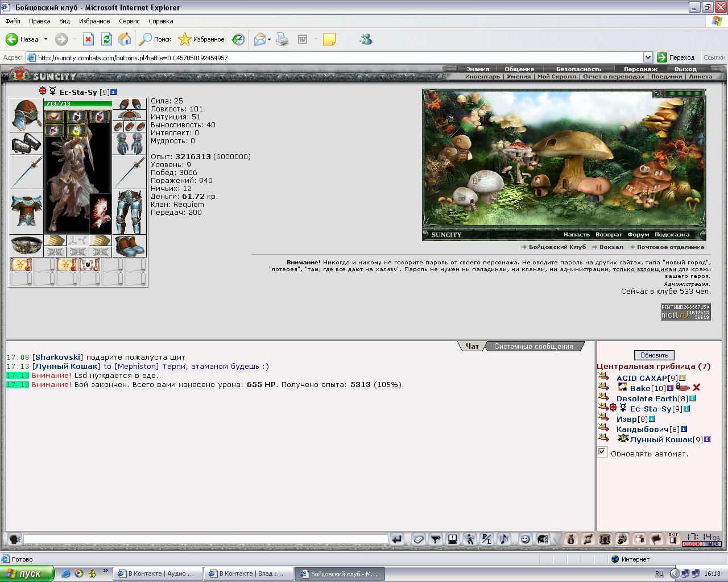Select the right-hand dagger slot
This screenshot has height=582, width=728.
click(130, 172)
